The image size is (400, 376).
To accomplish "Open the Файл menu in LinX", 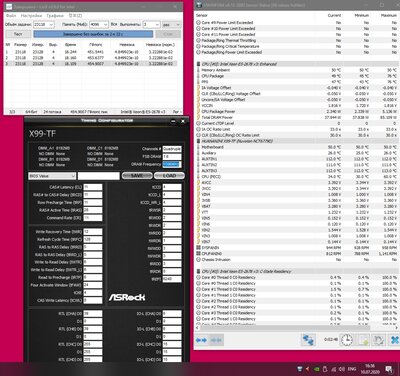I will pos(11,15).
